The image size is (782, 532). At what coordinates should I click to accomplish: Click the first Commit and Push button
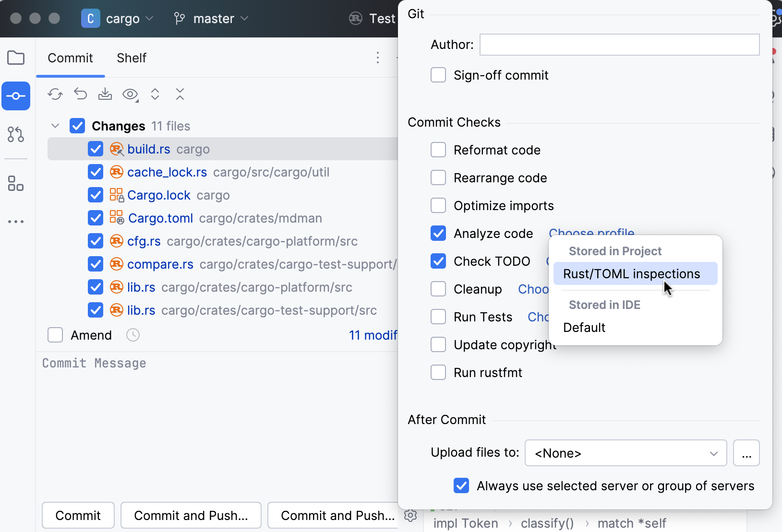click(191, 516)
